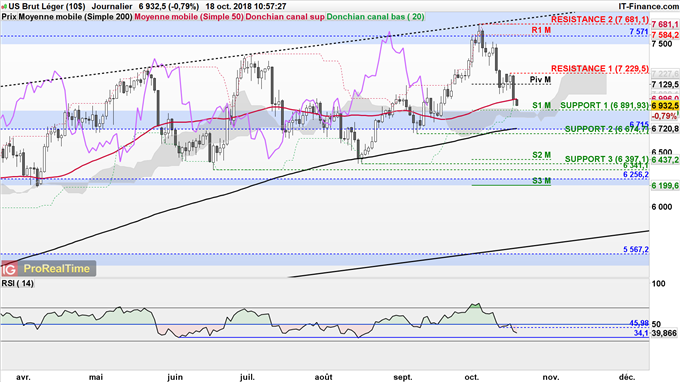Click the 6 720,8 axis value

point(665,129)
